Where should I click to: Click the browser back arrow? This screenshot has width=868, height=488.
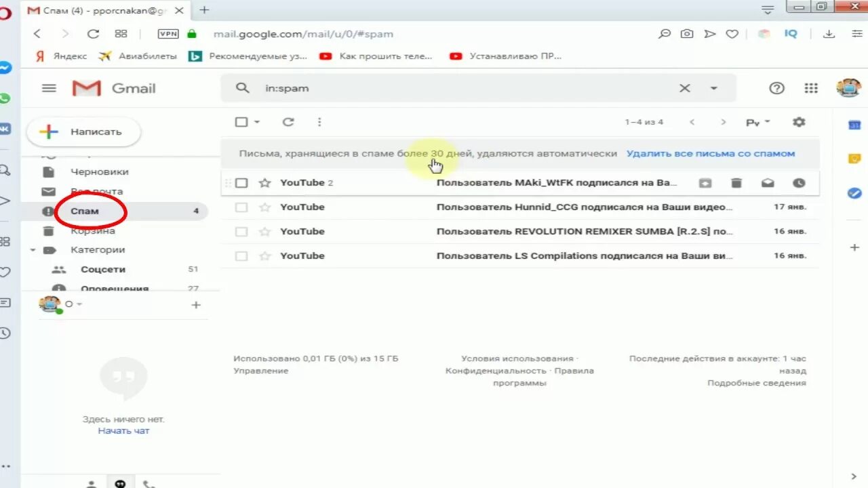pyautogui.click(x=37, y=34)
